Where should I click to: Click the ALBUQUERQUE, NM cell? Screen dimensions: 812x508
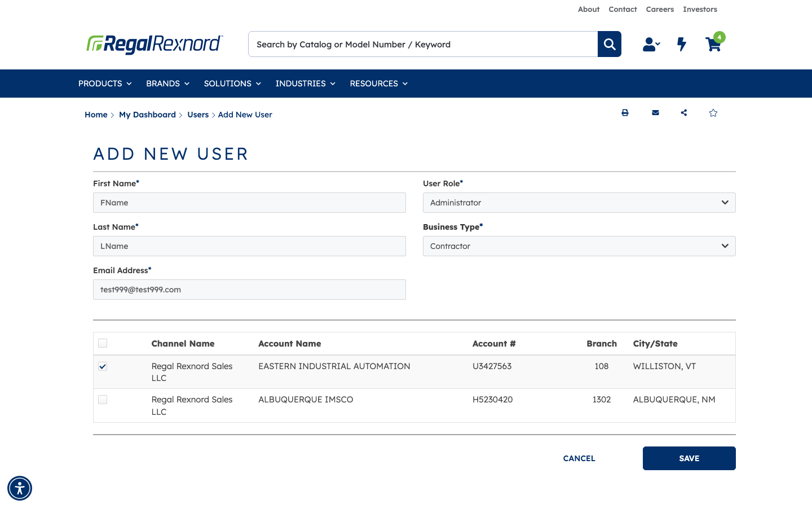[674, 400]
